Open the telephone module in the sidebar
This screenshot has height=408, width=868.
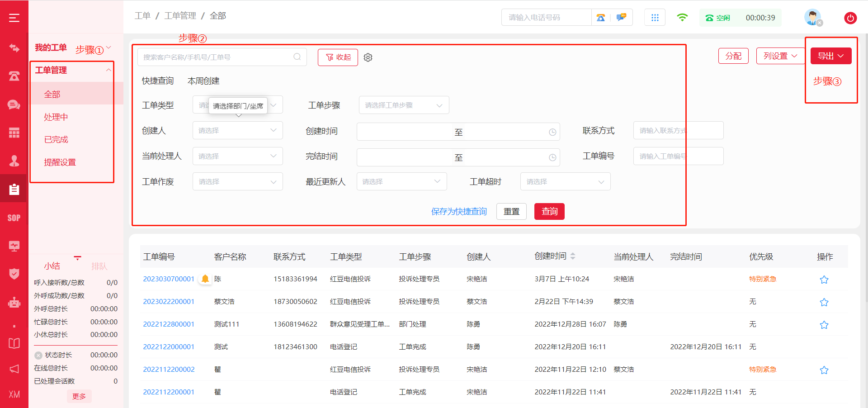pos(14,76)
